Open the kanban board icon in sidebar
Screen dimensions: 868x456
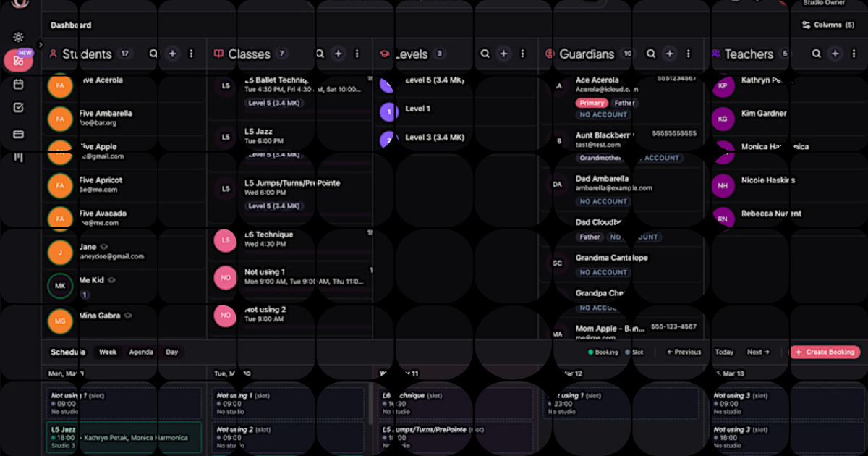(18, 158)
